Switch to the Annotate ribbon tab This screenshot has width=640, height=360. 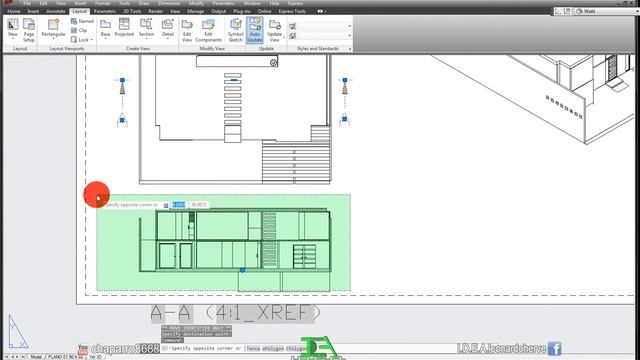click(56, 11)
